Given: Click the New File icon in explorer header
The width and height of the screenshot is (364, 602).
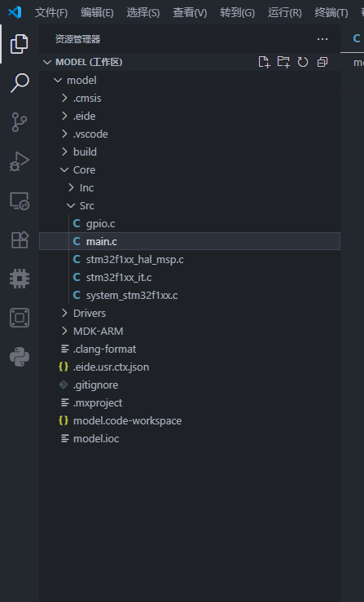Looking at the screenshot, I should [264, 62].
